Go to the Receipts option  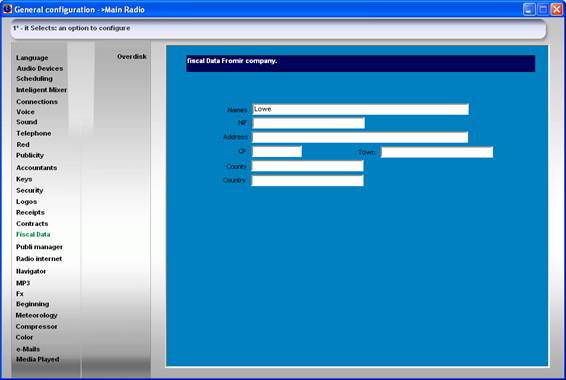(30, 212)
